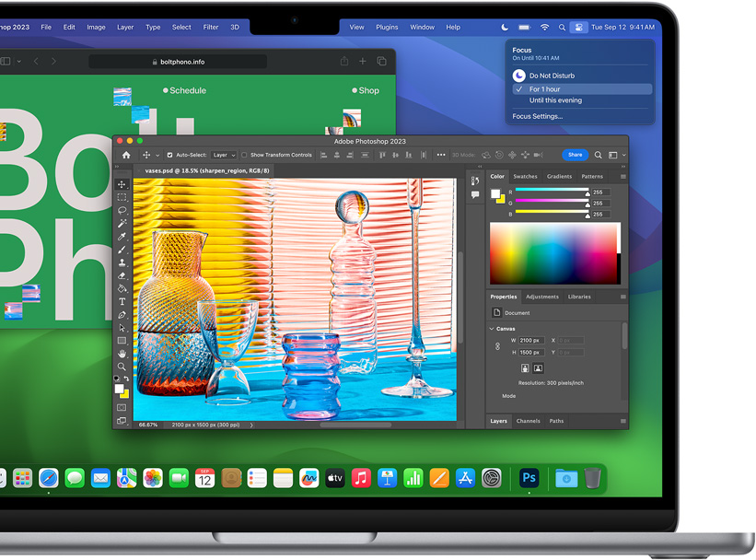Screen dimensions: 756x560
Task: Open the workspace switcher dropdown
Action: tap(615, 155)
